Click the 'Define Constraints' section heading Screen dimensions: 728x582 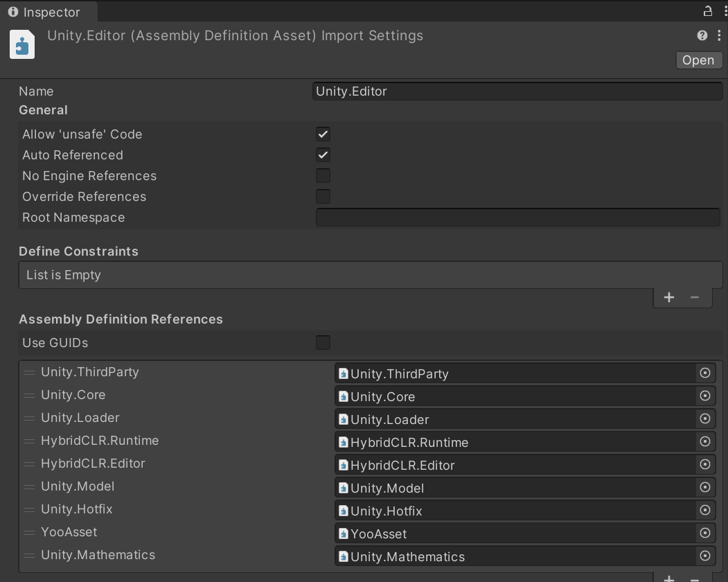(x=78, y=252)
